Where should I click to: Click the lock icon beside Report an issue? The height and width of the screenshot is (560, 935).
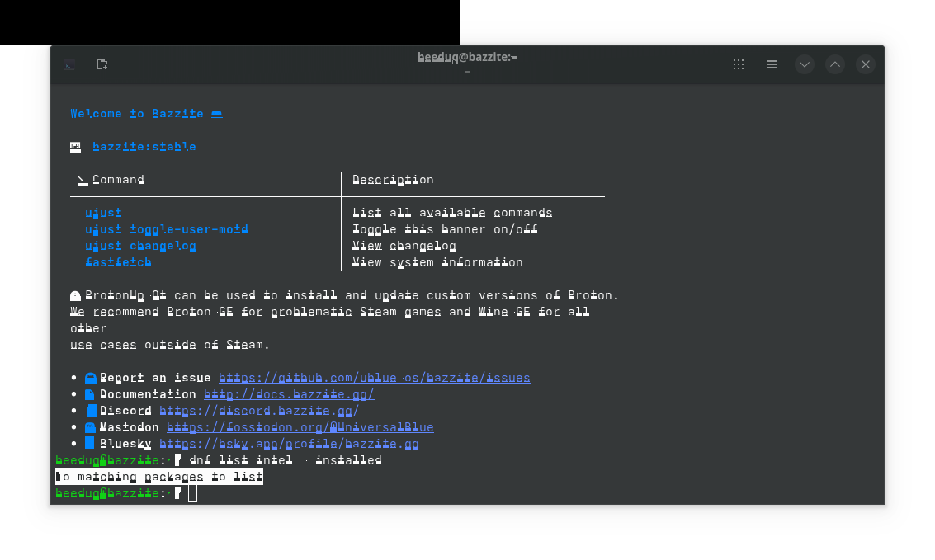pyautogui.click(x=90, y=377)
